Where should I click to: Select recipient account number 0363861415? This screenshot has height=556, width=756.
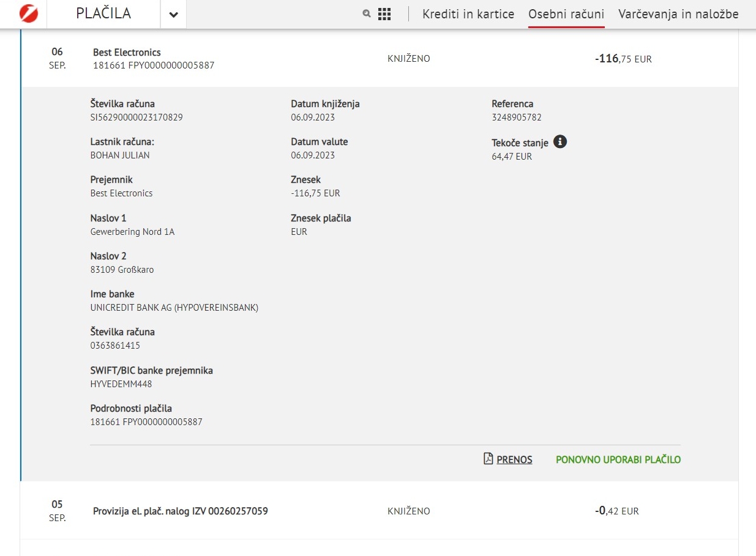pyautogui.click(x=115, y=346)
